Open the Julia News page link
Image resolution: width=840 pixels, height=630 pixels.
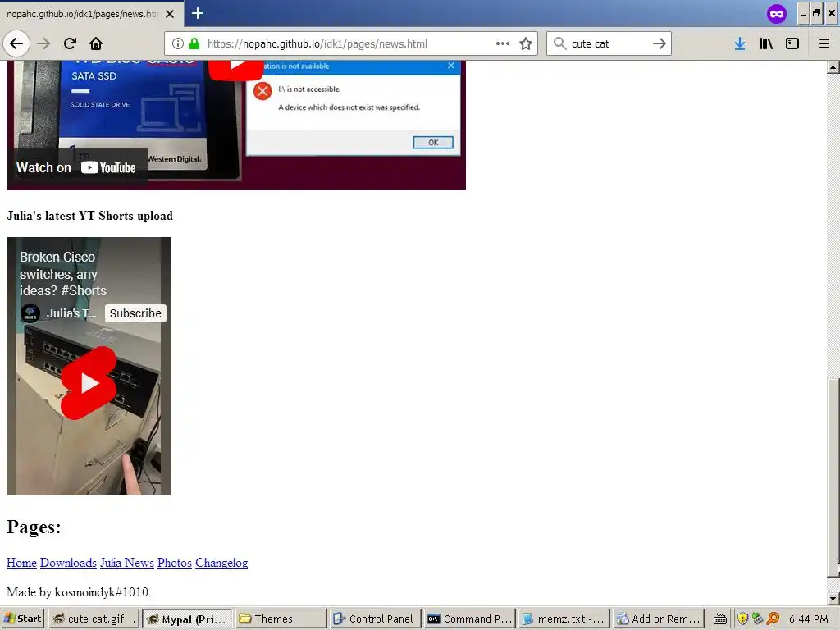click(x=127, y=563)
